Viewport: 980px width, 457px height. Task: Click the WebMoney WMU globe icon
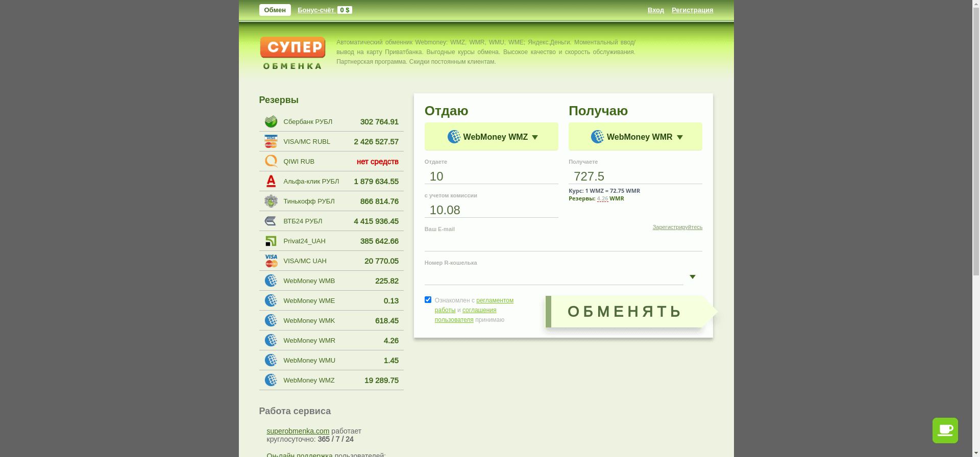[271, 360]
